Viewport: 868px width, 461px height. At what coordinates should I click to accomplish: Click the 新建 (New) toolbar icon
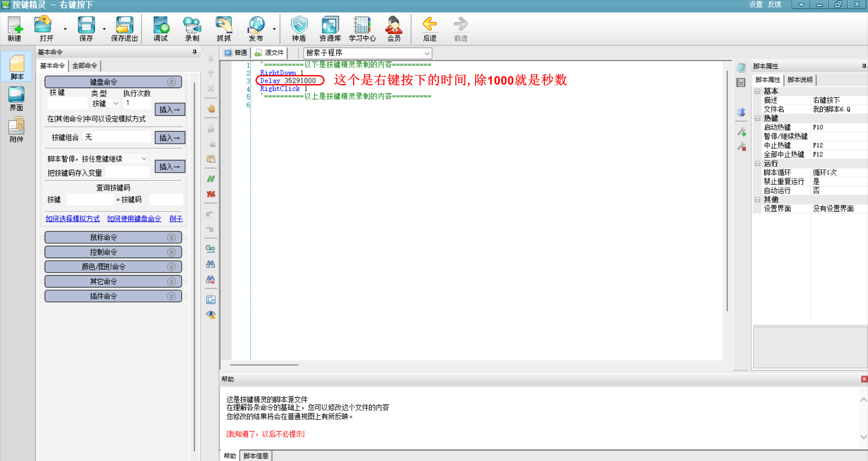tap(14, 29)
